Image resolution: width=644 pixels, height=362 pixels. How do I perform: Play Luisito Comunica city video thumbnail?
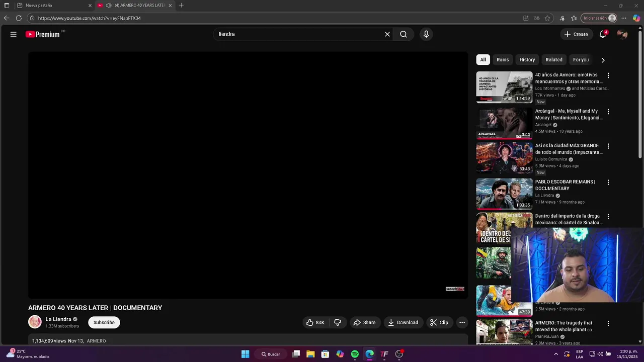pos(504,158)
